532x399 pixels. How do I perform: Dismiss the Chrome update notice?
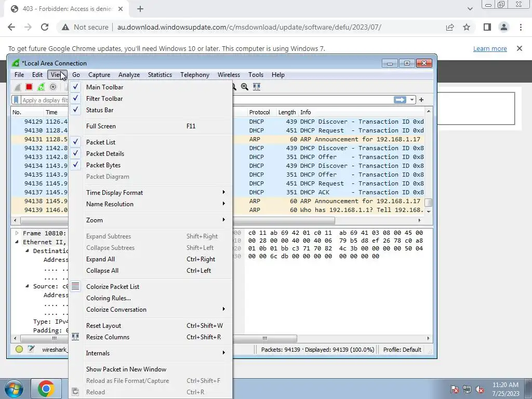point(520,48)
